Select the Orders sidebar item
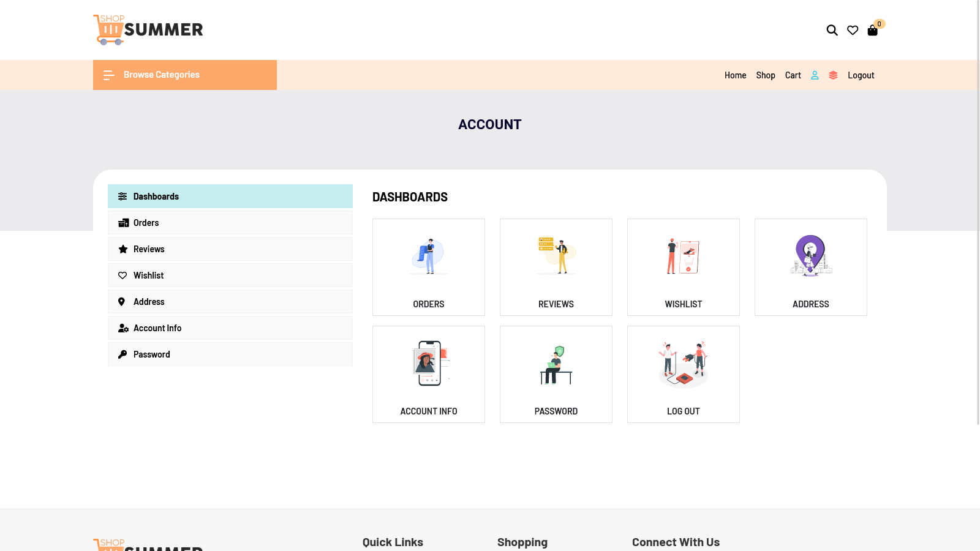 pos(146,222)
